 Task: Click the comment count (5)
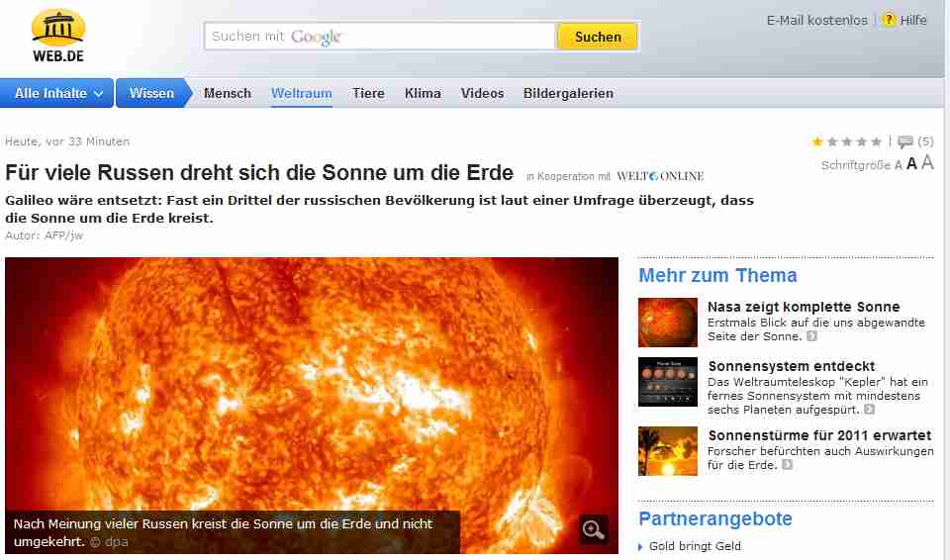(925, 141)
